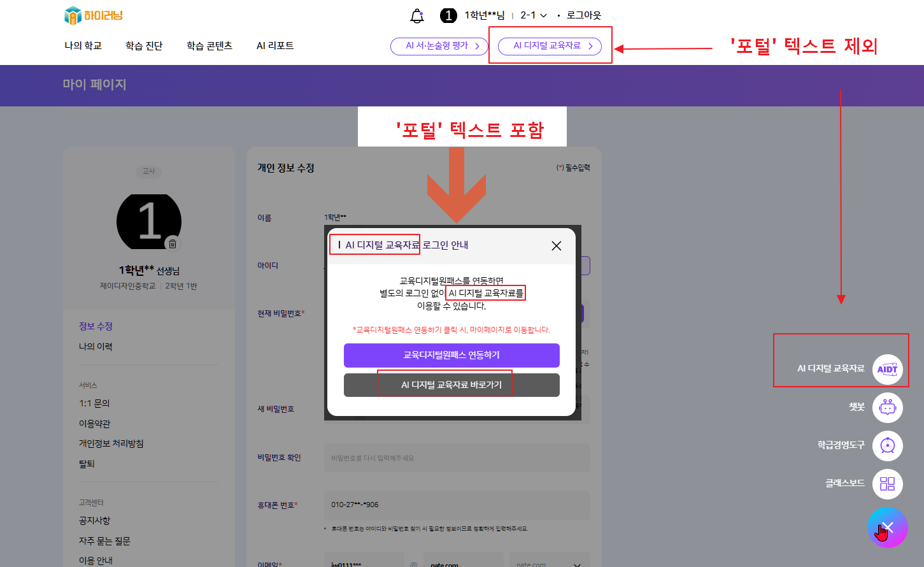Click the floating AIDT icon

[x=888, y=369]
